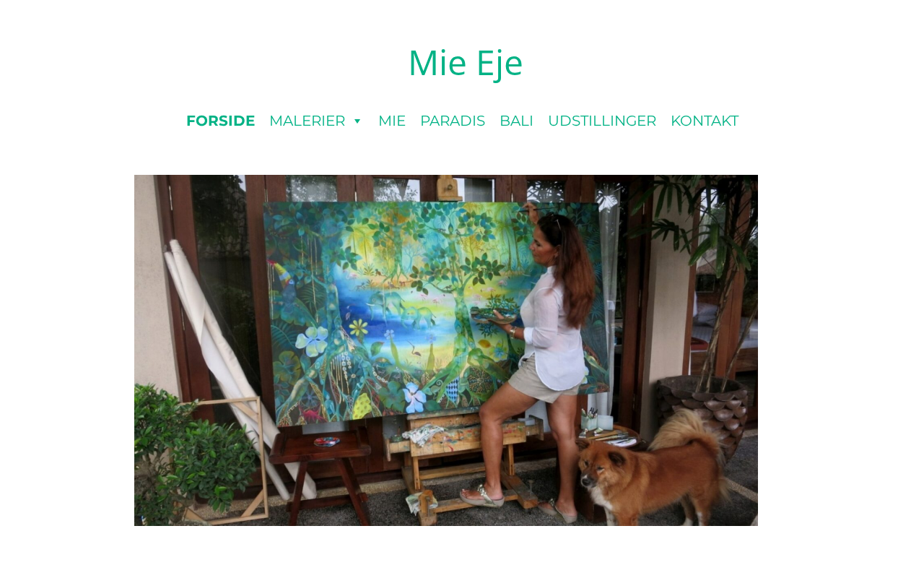
Task: Click the brown dog in the photo
Action: click(650, 470)
